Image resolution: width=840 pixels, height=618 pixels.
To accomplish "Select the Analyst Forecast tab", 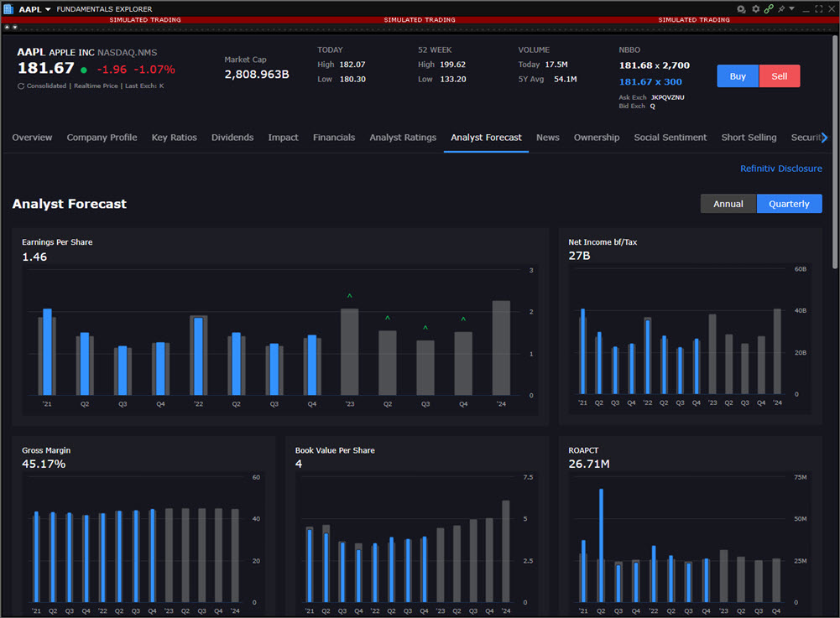I will pyautogui.click(x=486, y=137).
